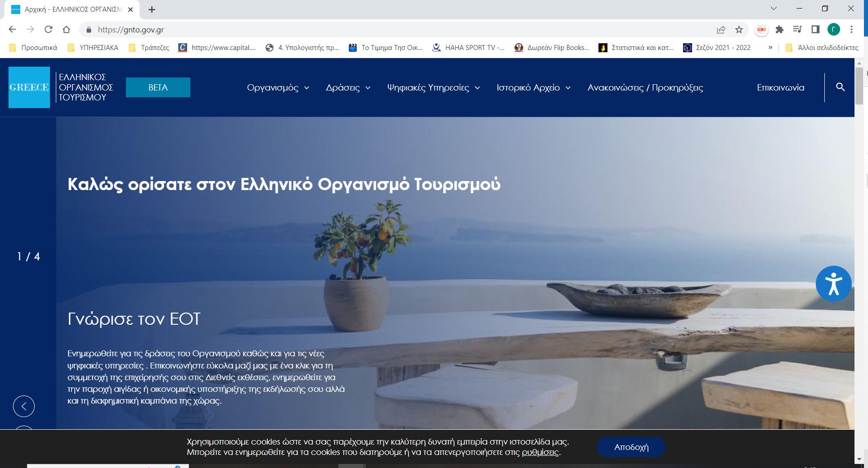Viewport: 868px width, 468px height.
Task: Open the site search magnifier icon
Action: click(x=840, y=87)
